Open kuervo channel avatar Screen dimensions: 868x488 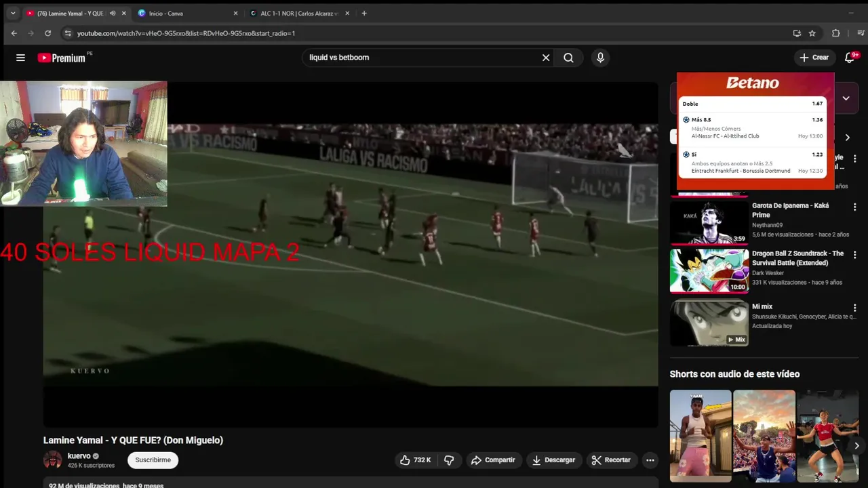click(52, 460)
